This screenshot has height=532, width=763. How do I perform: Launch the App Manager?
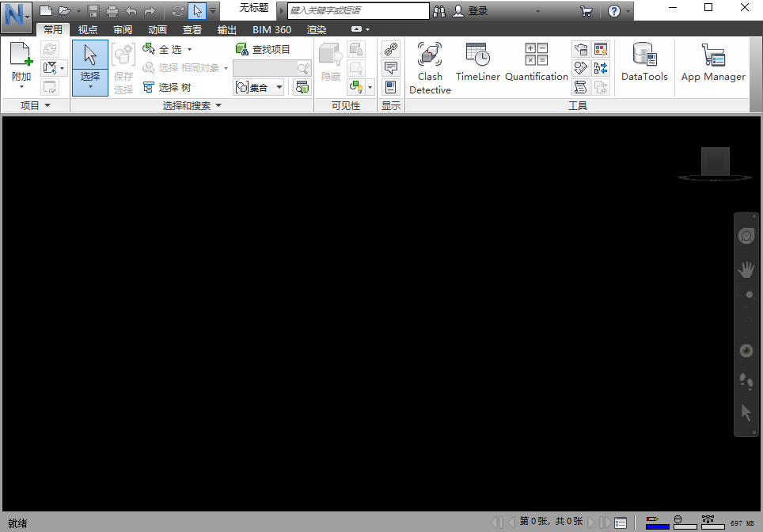coord(713,62)
